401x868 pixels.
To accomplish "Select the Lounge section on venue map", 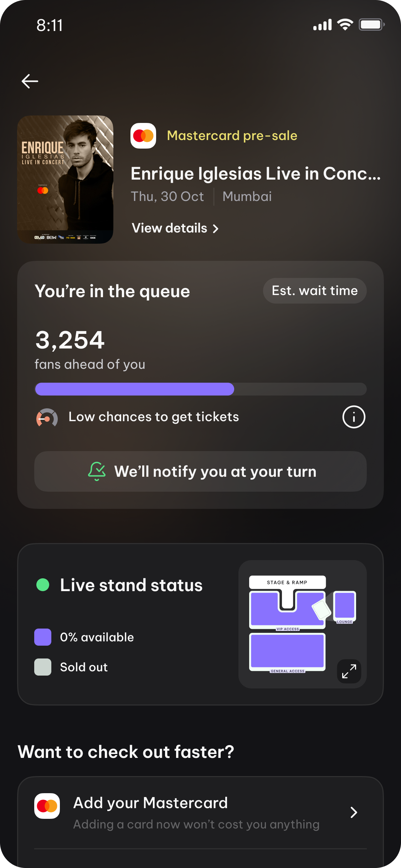I will 345,606.
